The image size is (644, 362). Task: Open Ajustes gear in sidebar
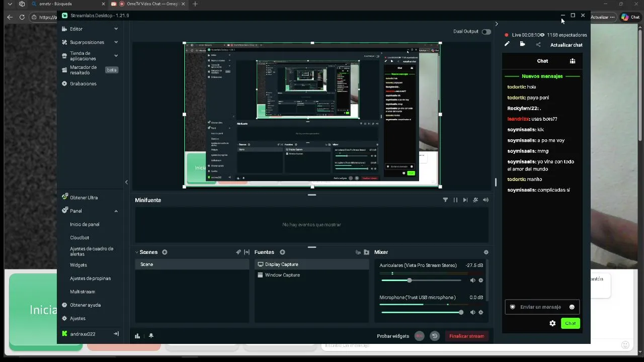[64, 318]
